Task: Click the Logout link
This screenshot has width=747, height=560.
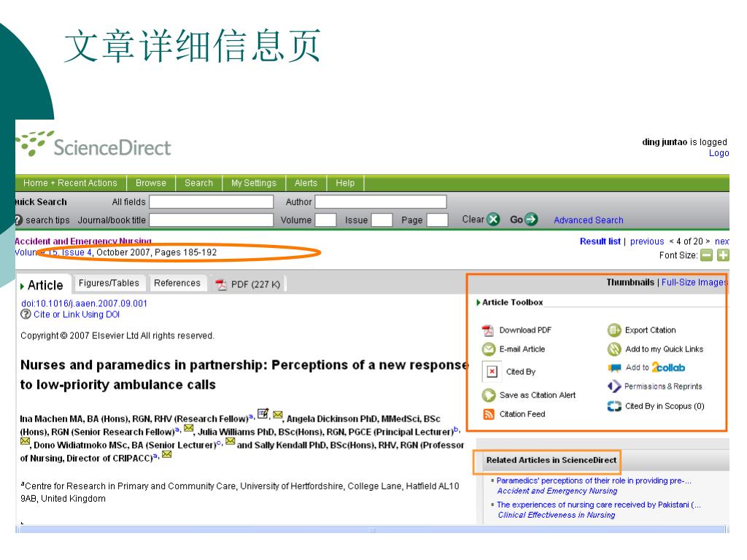Action: click(x=719, y=153)
